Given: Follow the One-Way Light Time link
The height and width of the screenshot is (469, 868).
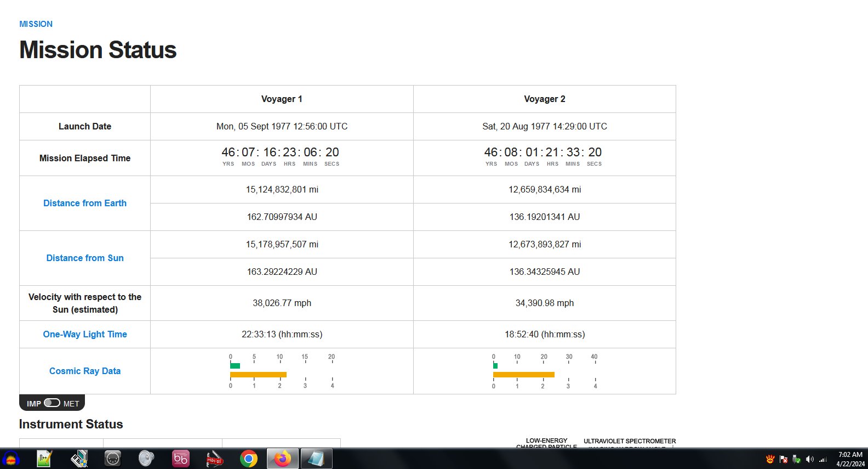Looking at the screenshot, I should tap(85, 334).
